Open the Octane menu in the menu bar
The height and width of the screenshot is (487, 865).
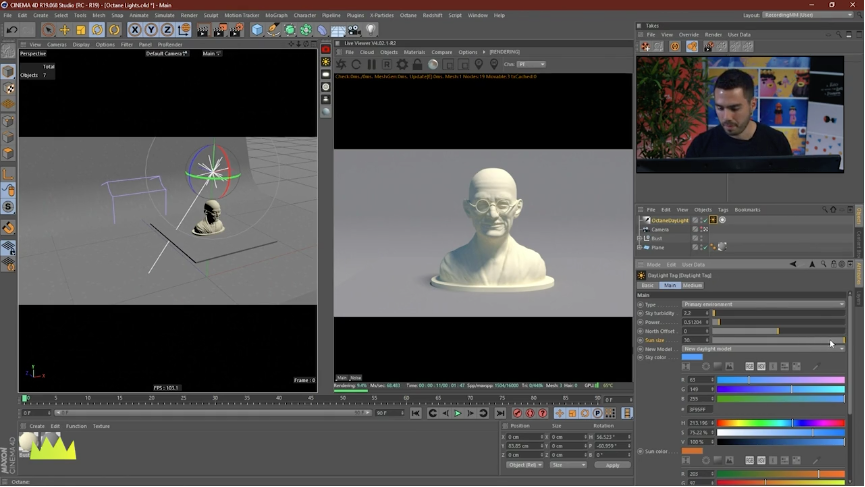(408, 15)
